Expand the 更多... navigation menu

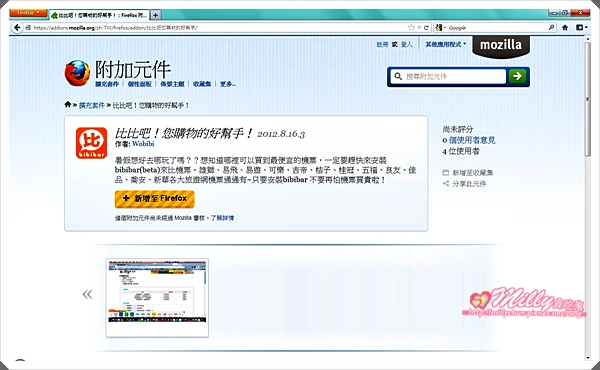228,84
